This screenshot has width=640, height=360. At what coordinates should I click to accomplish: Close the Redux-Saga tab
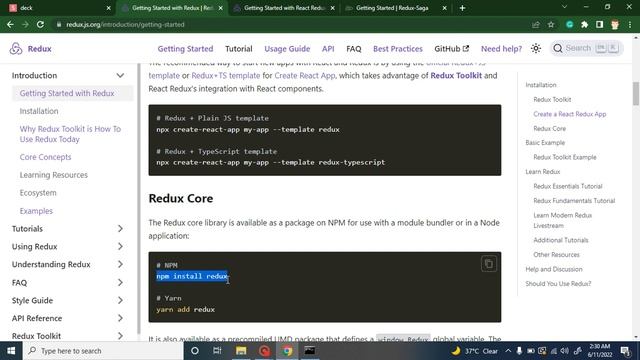444,8
